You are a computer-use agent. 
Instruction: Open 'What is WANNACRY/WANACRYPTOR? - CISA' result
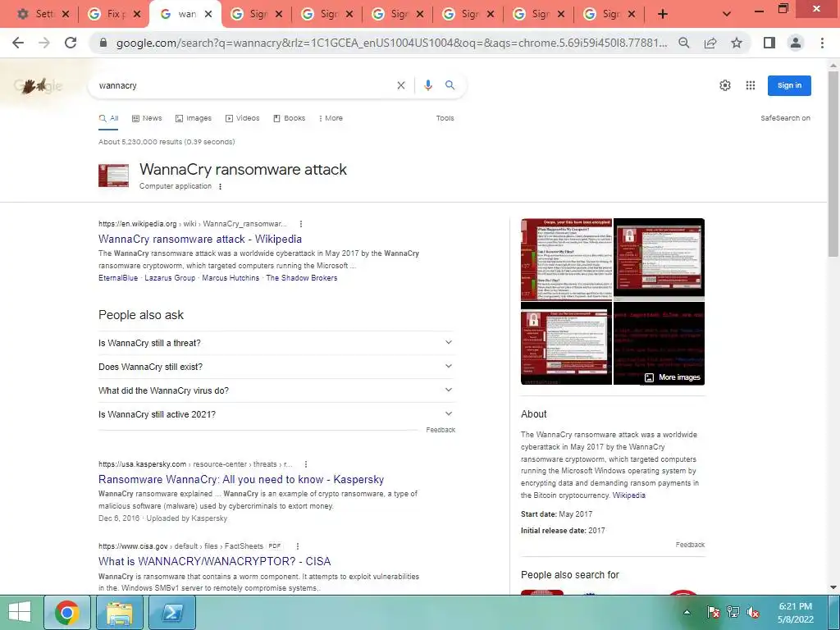214,561
